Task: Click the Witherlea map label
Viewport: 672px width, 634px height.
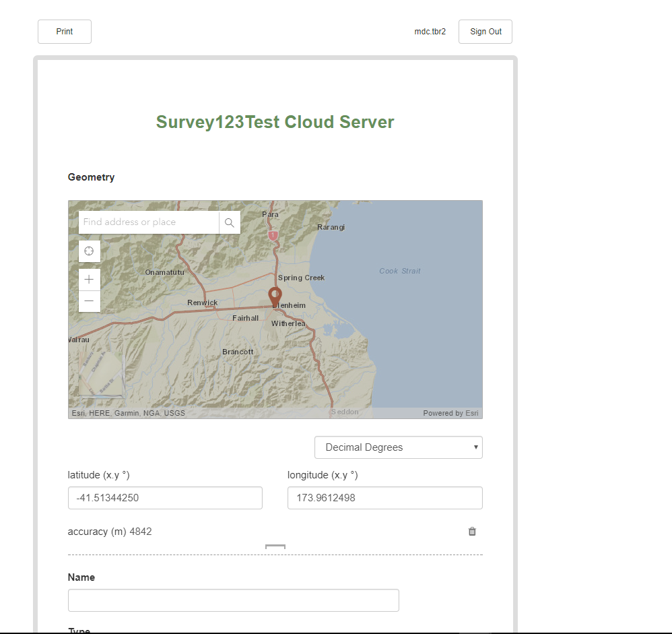Action: tap(288, 323)
